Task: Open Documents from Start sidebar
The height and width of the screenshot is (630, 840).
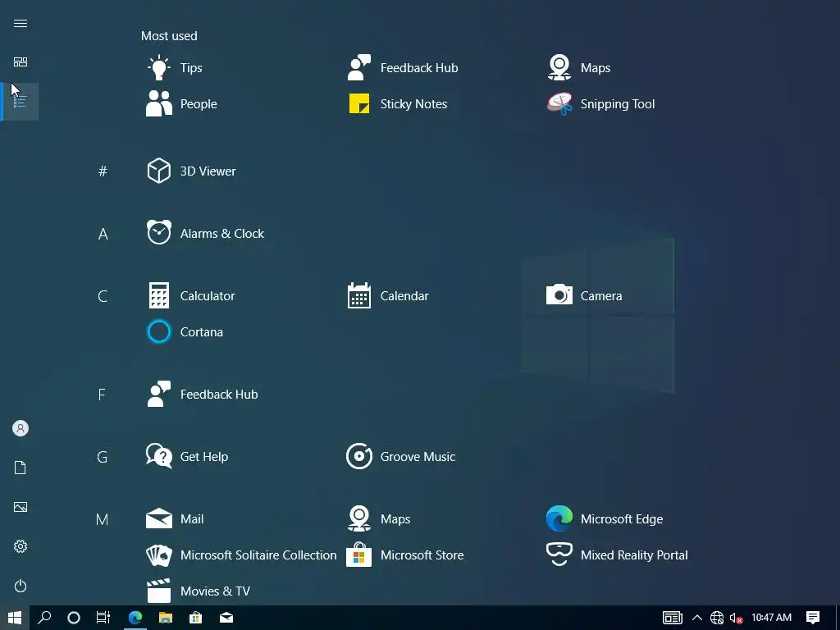Action: coord(21,468)
